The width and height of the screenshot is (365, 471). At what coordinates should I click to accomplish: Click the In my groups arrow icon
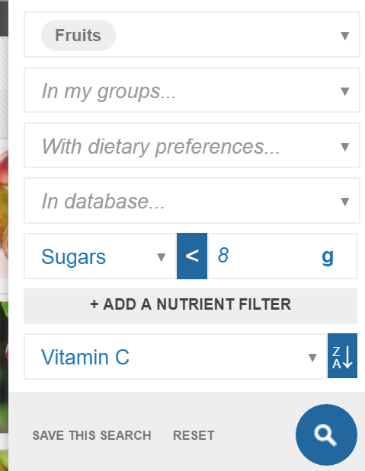[x=345, y=91]
